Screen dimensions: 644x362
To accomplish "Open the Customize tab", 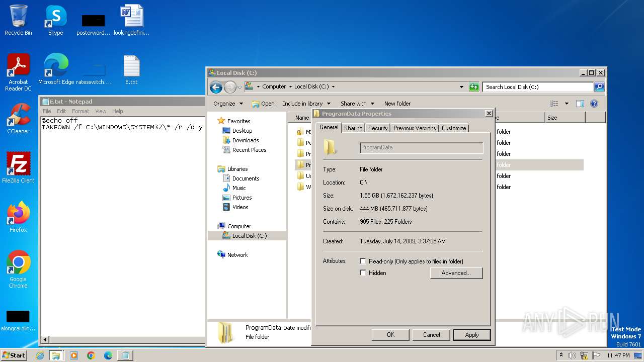I will [x=454, y=128].
